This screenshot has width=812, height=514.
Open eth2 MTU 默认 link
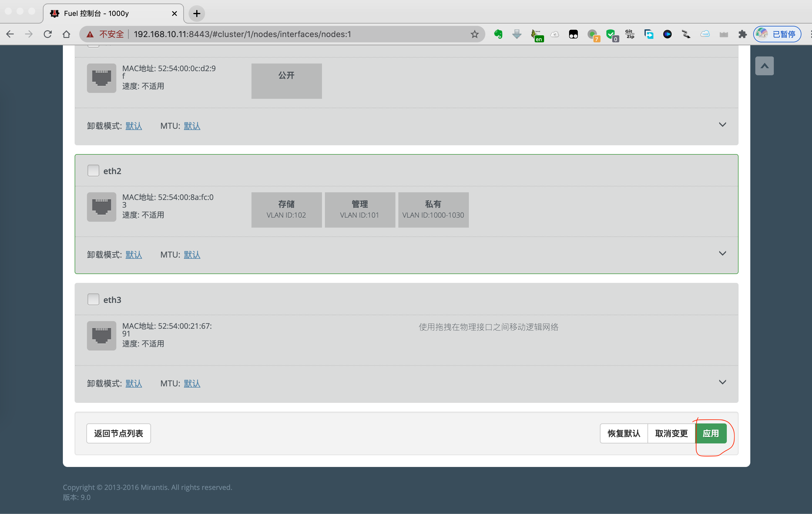[192, 254]
